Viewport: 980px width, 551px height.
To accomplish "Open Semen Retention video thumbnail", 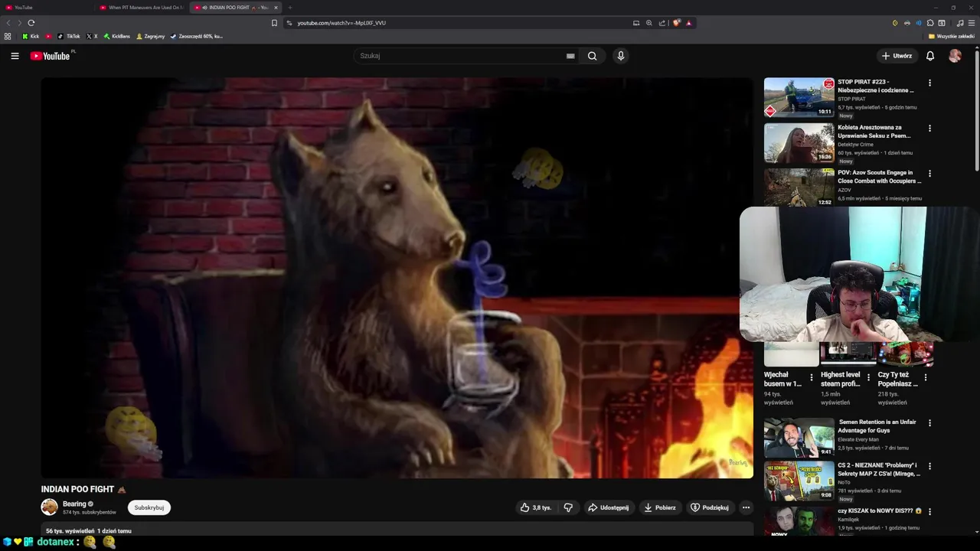I will [x=799, y=438].
